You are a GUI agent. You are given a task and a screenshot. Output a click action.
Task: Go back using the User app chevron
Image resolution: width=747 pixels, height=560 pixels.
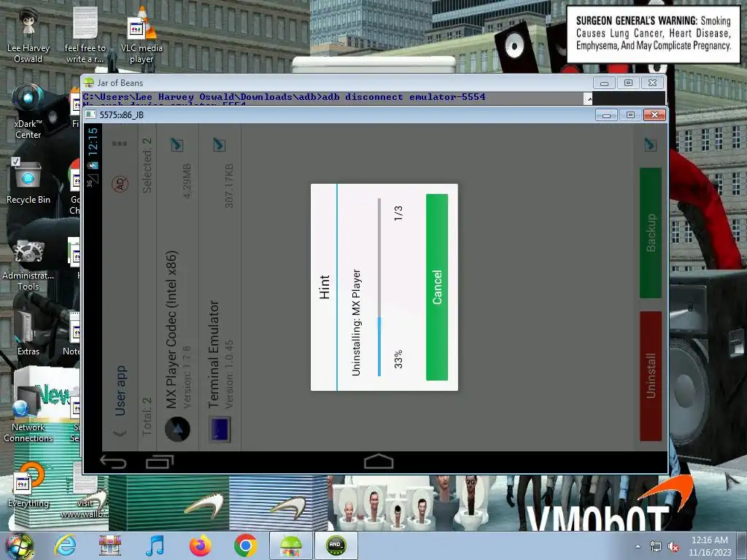120,433
